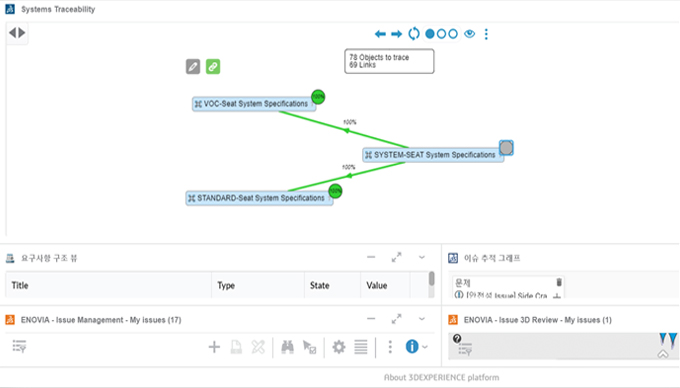Select STANDARD-Seat System Specifications node
Viewport: 680px width, 388px height.
point(259,198)
